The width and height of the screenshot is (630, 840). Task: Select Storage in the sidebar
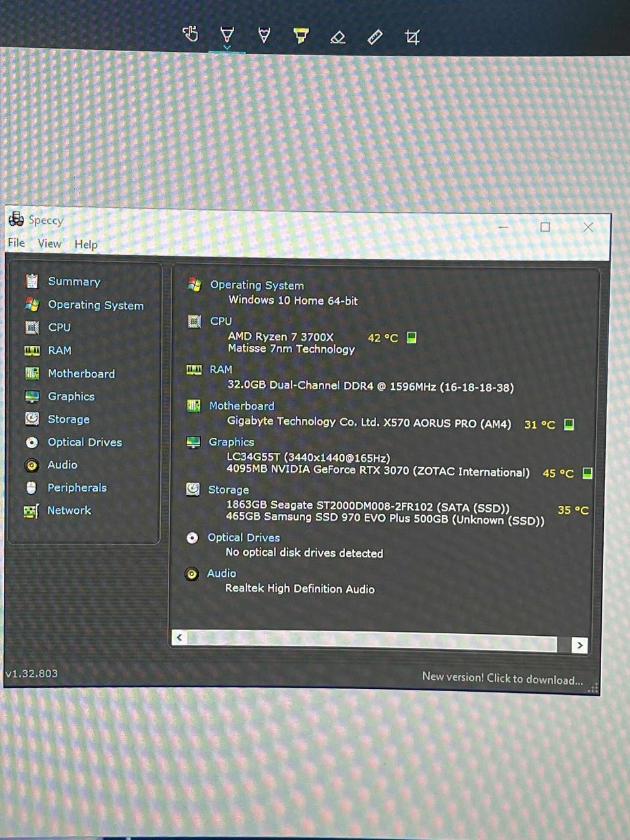click(x=69, y=419)
